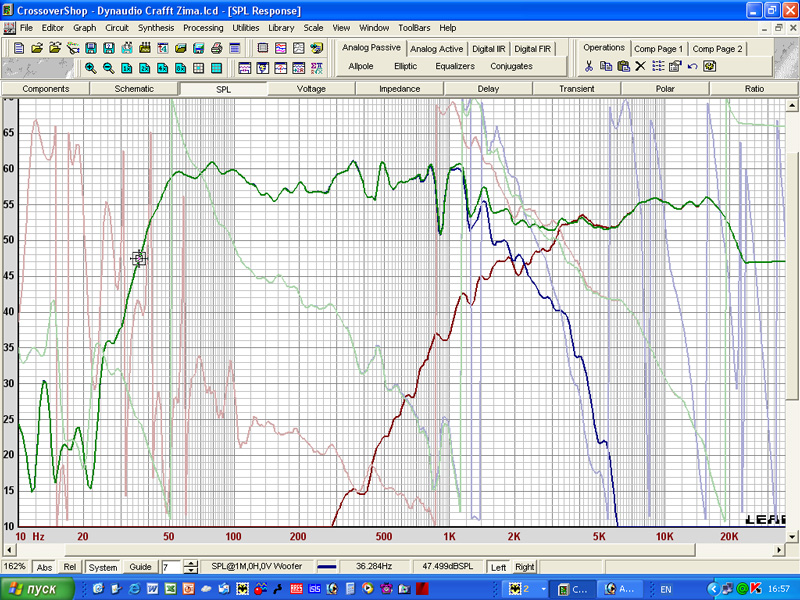Increase the curve number spinner value
Screen dimensions: 800x600
point(190,564)
